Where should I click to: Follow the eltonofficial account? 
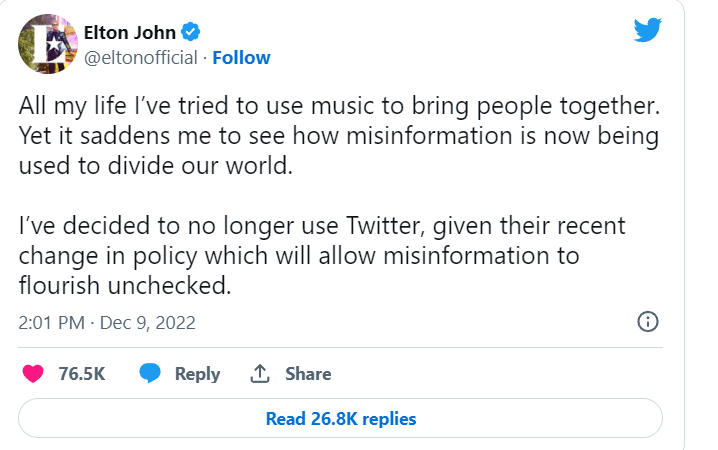pyautogui.click(x=241, y=58)
